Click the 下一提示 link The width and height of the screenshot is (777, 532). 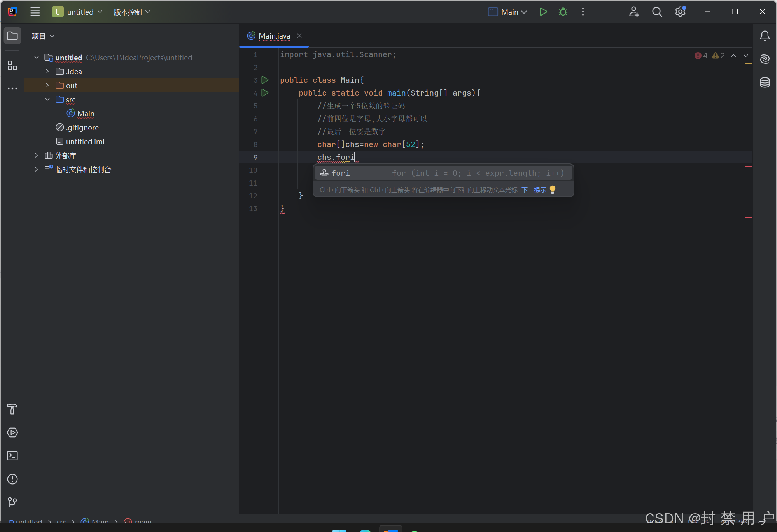(534, 190)
